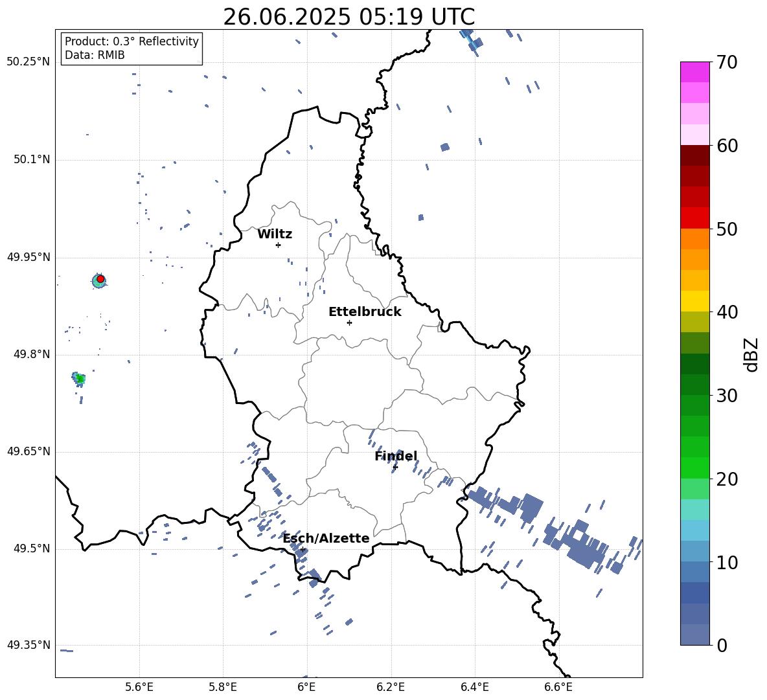The image size is (767, 700).
Task: Click the 50 value on the colorbar
Action: click(x=727, y=229)
